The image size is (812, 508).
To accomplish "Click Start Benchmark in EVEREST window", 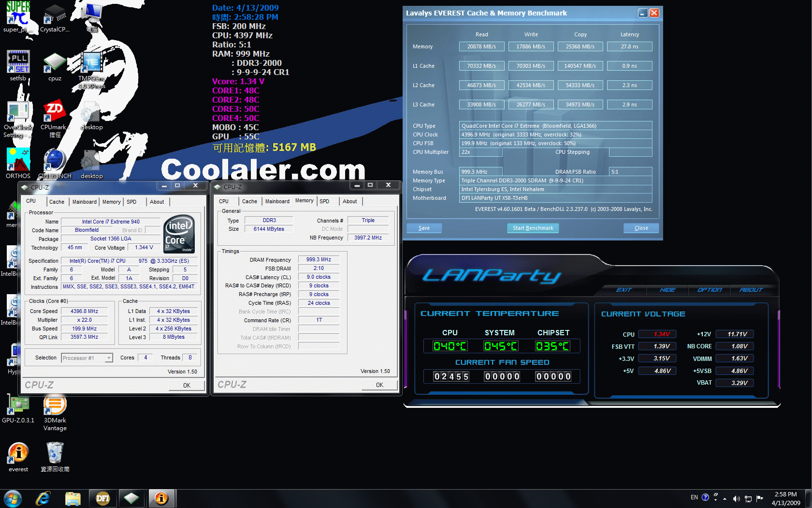I will (x=533, y=228).
